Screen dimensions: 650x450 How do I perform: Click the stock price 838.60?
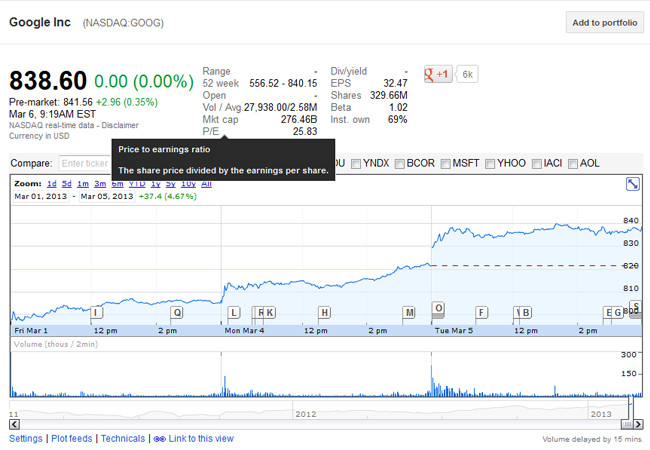click(x=48, y=80)
